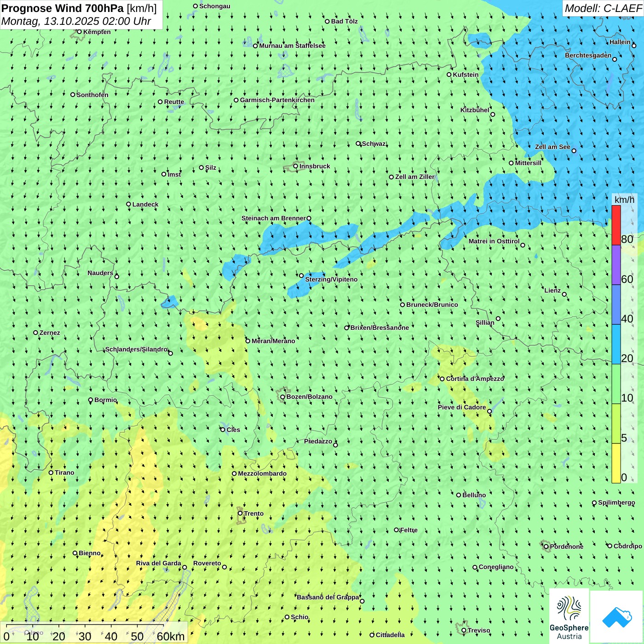
Task: Click the Bozen/Bolzano city marker
Action: [283, 397]
